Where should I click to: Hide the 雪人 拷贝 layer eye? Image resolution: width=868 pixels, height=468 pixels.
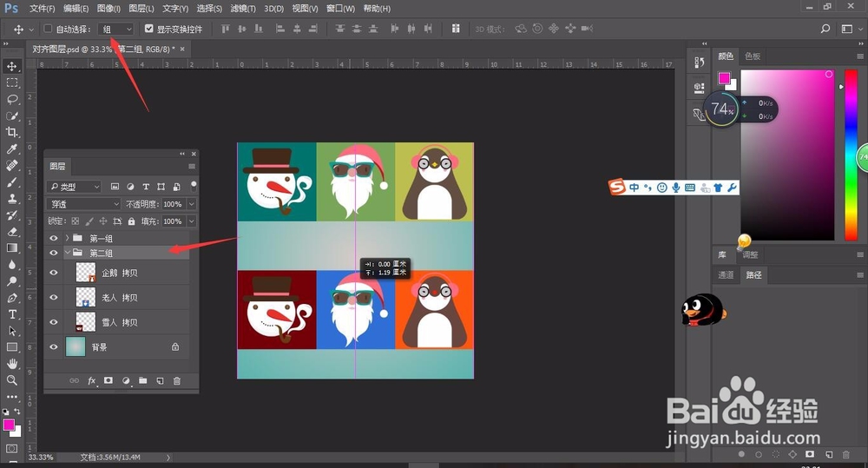[54, 322]
